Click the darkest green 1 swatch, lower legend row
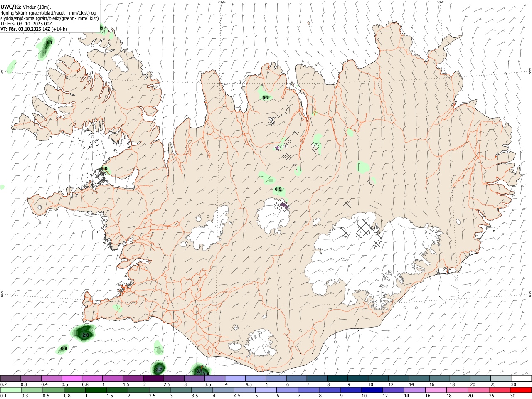Viewport: 532px width, 399px height. 96,390
